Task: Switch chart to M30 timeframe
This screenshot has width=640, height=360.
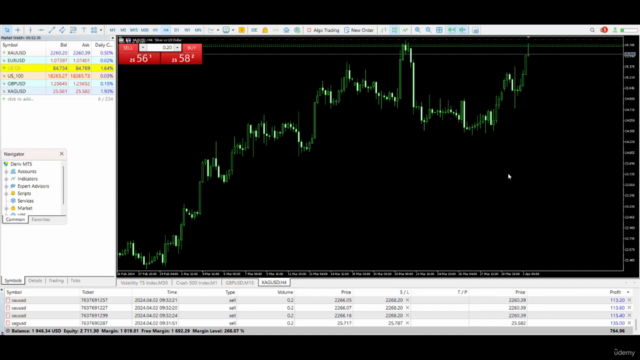Action: (144, 30)
